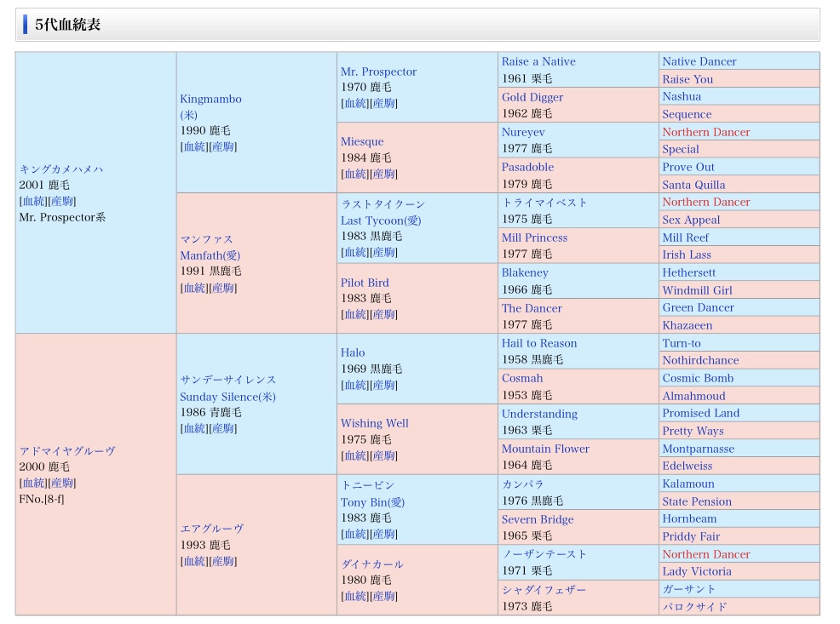Click the Wishing Well mare link
Viewport: 840px width, 624px height.
click(374, 423)
